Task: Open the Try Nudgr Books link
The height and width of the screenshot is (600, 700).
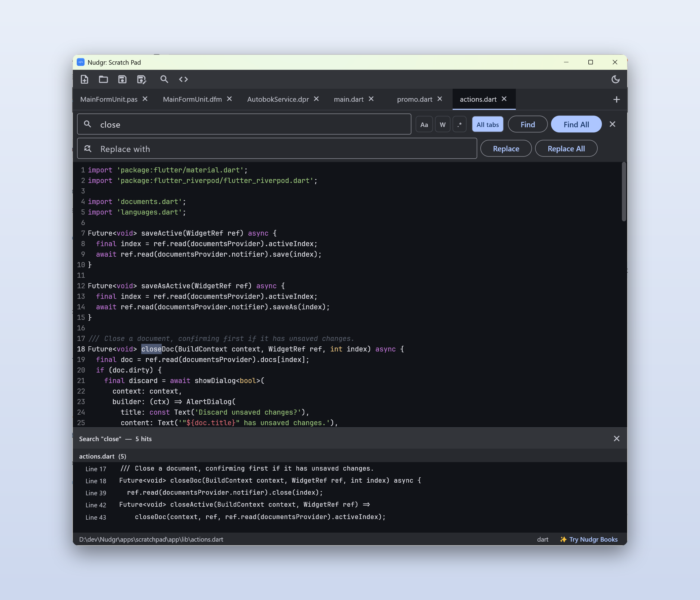Action: [589, 540]
